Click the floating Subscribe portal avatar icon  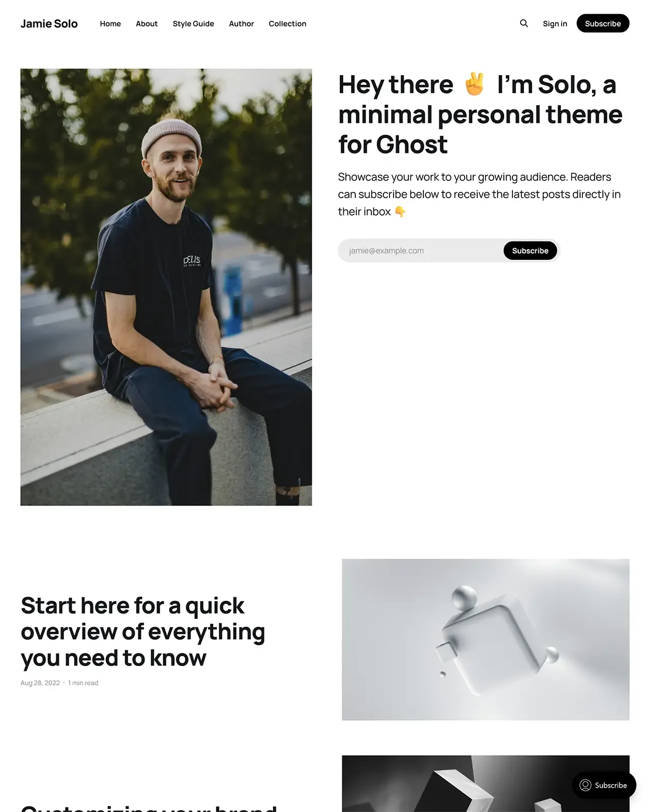pyautogui.click(x=585, y=785)
